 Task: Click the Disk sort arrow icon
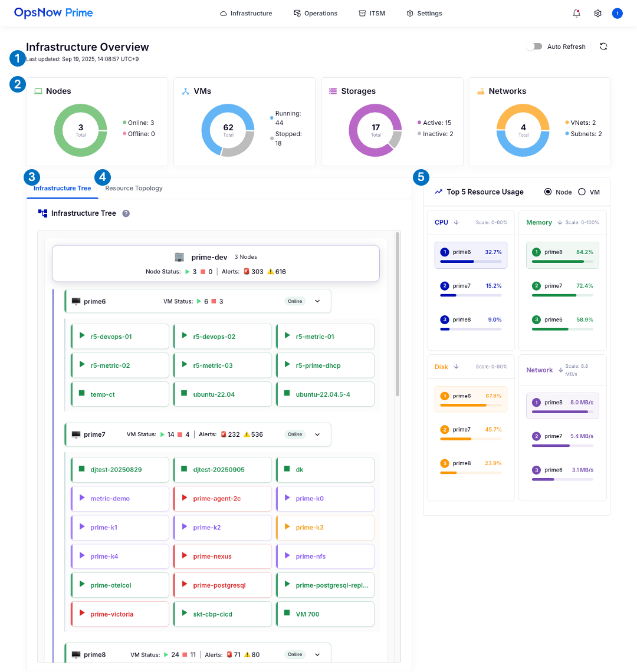click(x=457, y=367)
